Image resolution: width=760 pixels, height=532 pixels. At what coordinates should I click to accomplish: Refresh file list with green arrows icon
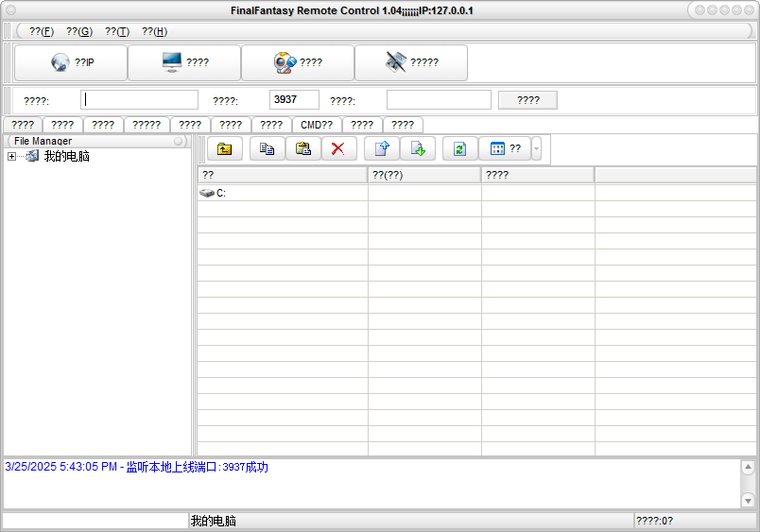point(459,148)
